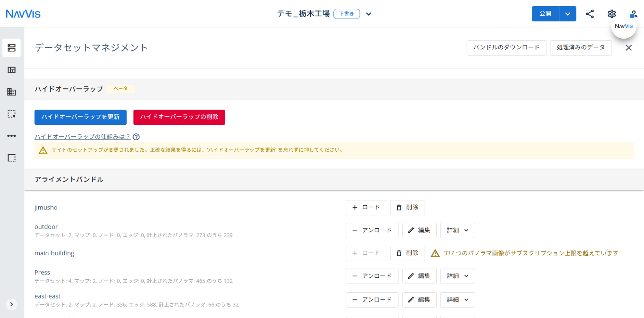The height and width of the screenshot is (318, 644).
Task: Open the user account icon
Action: 633,14
